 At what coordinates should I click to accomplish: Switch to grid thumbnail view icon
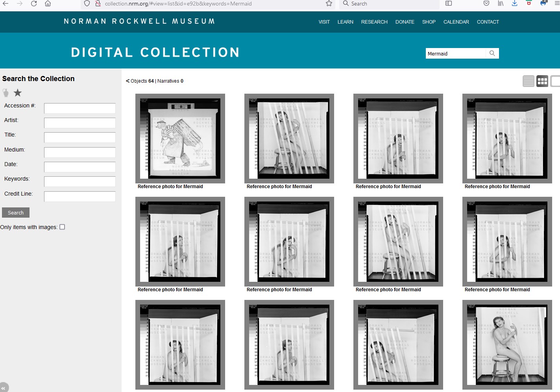(x=542, y=81)
